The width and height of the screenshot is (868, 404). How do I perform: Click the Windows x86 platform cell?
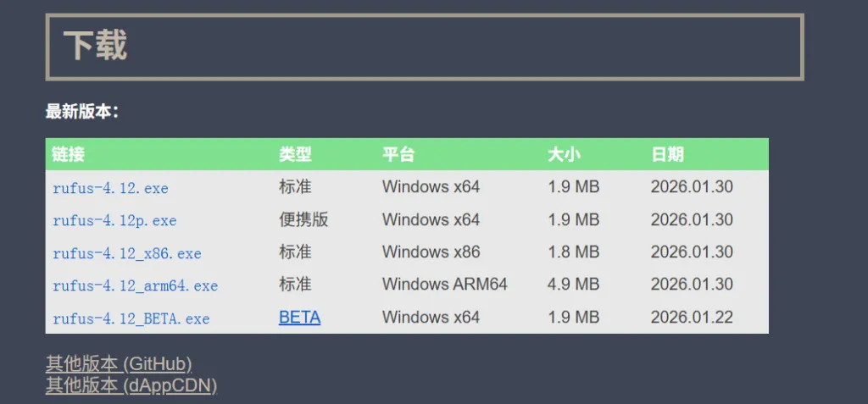tap(431, 252)
